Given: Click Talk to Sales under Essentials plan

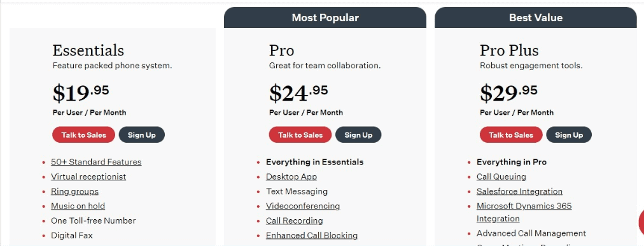Looking at the screenshot, I should pyautogui.click(x=83, y=135).
